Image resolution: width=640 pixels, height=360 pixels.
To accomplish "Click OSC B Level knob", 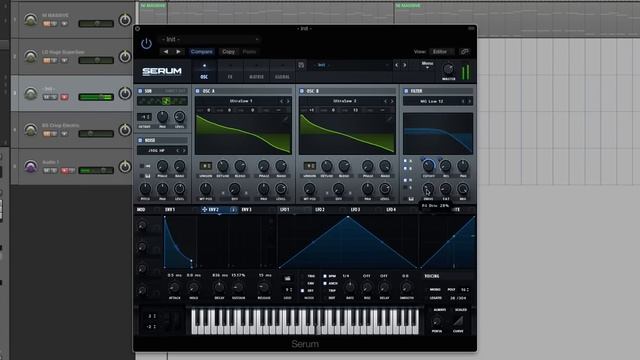I will point(384,189).
